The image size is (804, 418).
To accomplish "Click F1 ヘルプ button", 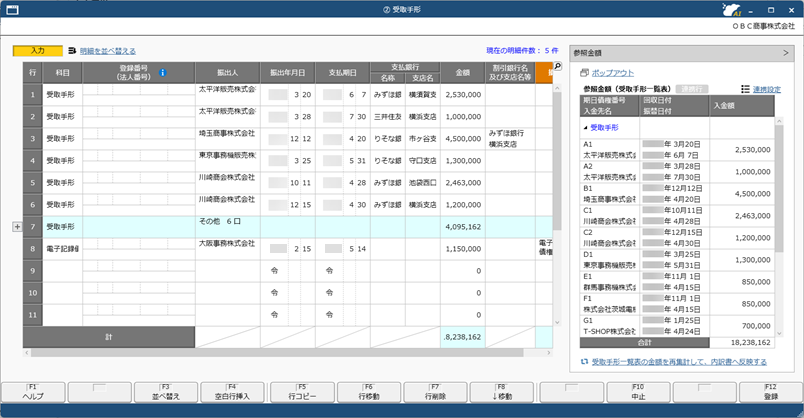I will coord(33,392).
